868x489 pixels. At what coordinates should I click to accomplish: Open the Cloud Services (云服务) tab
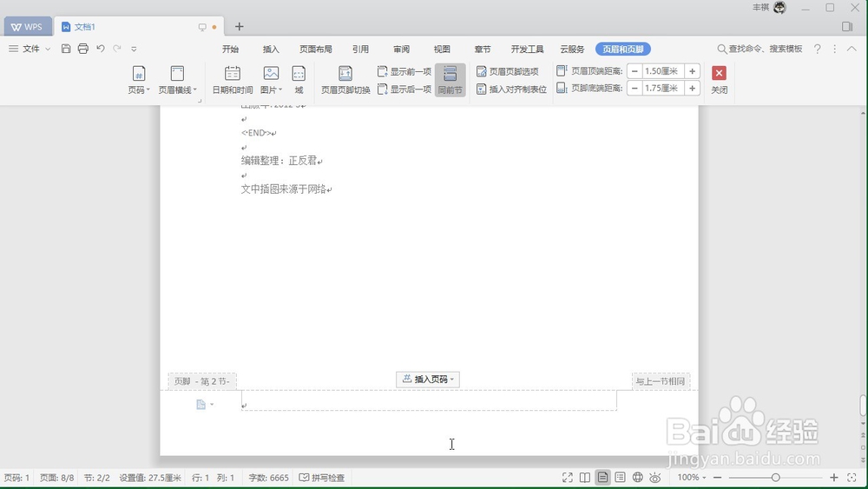click(x=572, y=50)
